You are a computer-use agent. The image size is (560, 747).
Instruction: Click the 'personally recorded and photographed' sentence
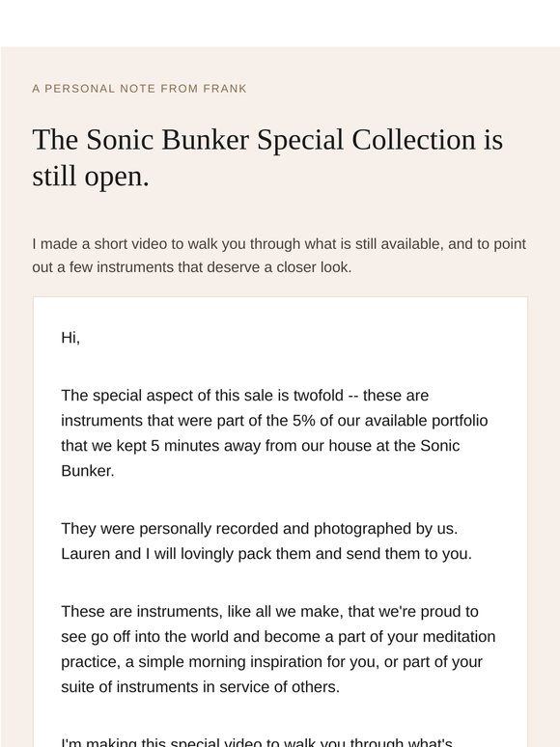click(x=260, y=529)
